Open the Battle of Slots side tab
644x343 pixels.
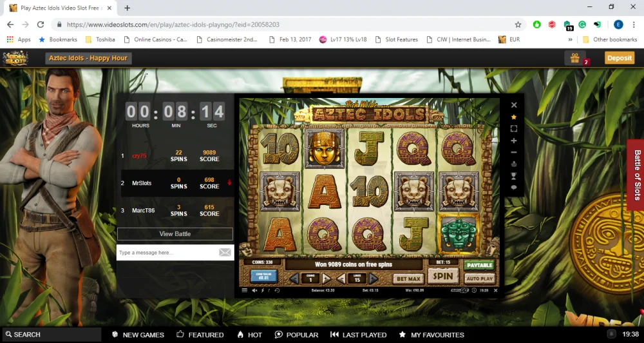tap(636, 175)
